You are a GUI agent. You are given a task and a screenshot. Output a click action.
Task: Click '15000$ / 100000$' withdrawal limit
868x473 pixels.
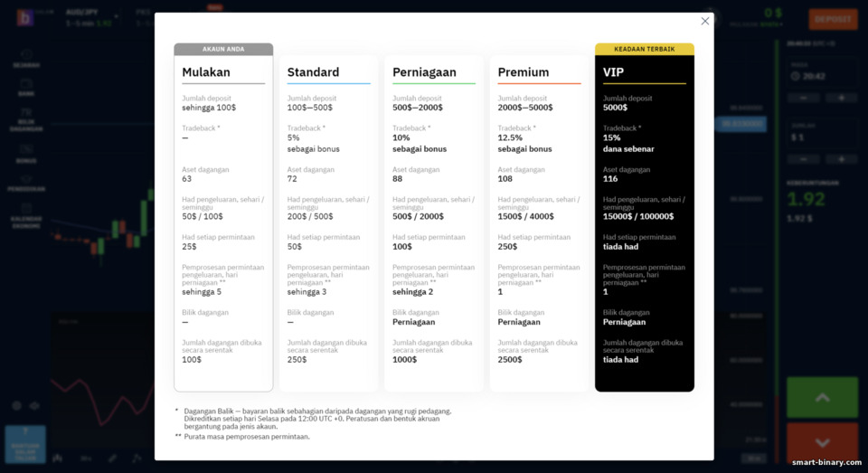point(638,216)
